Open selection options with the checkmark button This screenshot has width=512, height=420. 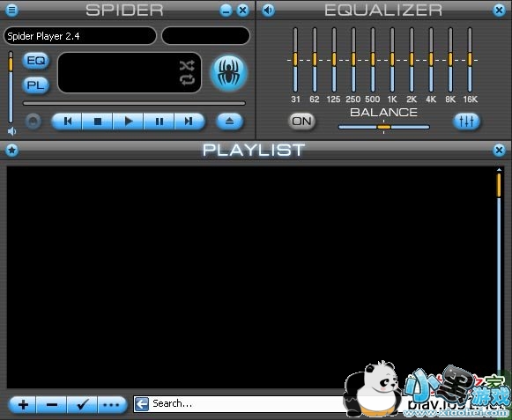(82, 405)
